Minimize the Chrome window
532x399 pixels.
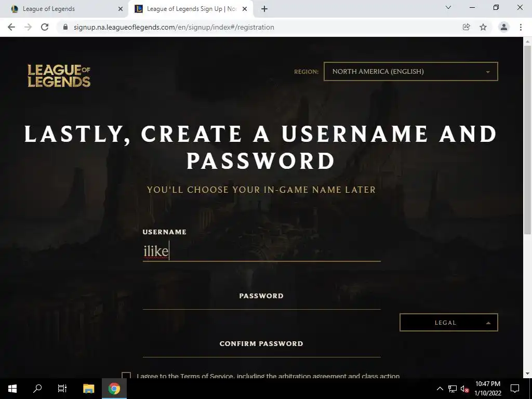coord(472,7)
